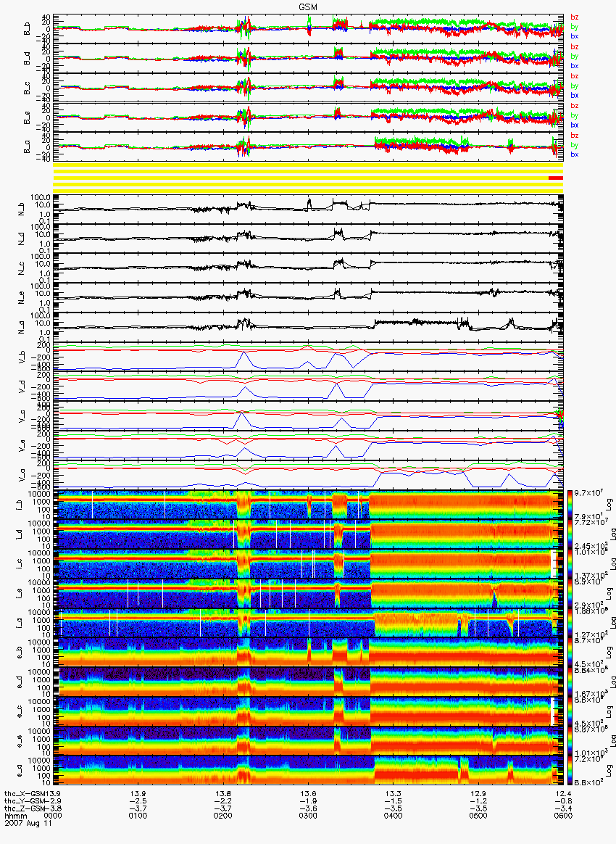Click the Z-GSM value -3.4
This screenshot has height=844, width=616.
[x=563, y=808]
